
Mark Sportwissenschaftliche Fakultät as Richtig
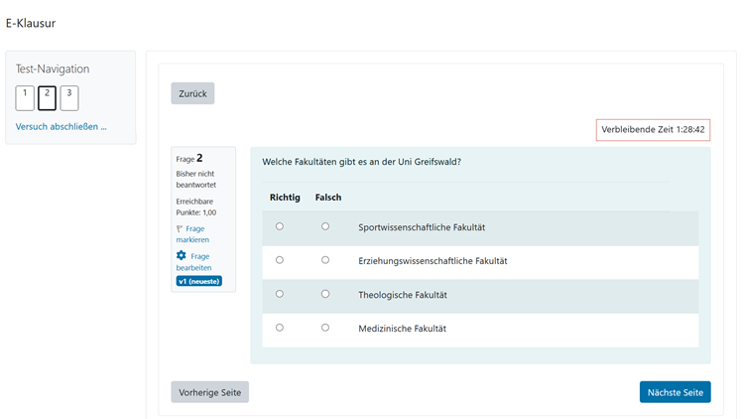click(279, 226)
